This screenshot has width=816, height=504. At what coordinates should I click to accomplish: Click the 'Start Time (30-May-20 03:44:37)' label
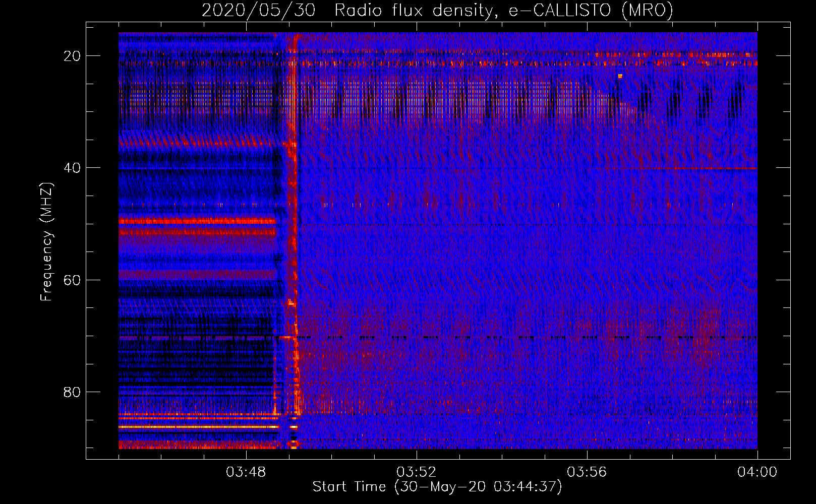point(437,487)
